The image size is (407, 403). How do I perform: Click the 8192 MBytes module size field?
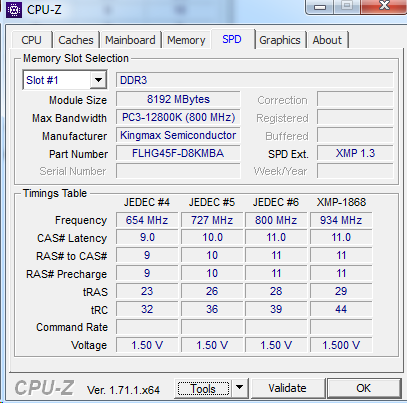[x=178, y=99]
